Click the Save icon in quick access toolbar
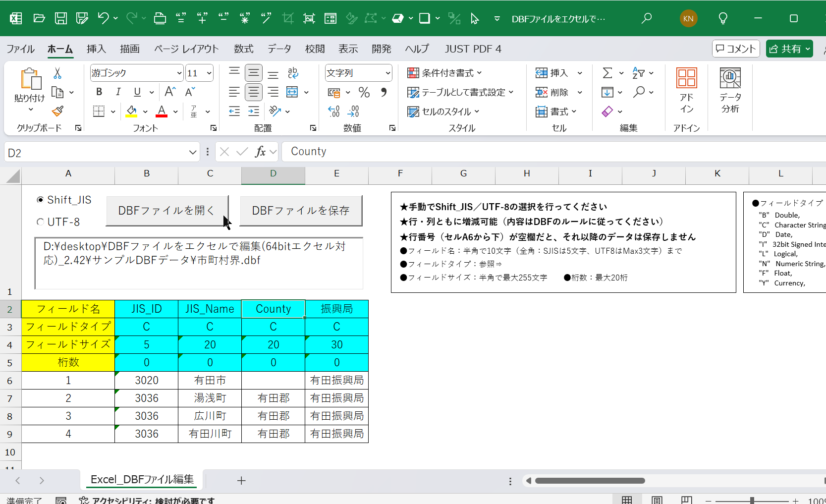The width and height of the screenshot is (826, 504). 61,19
